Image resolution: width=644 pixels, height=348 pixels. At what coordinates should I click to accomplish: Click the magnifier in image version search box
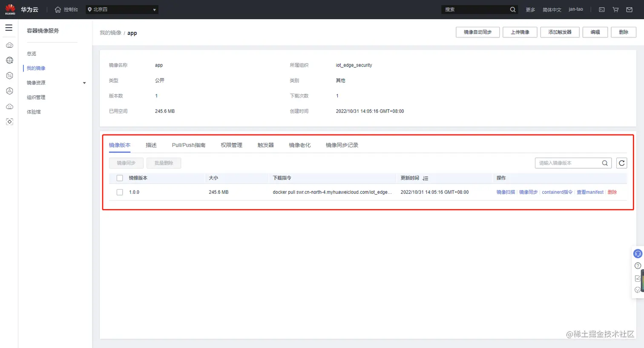(605, 163)
